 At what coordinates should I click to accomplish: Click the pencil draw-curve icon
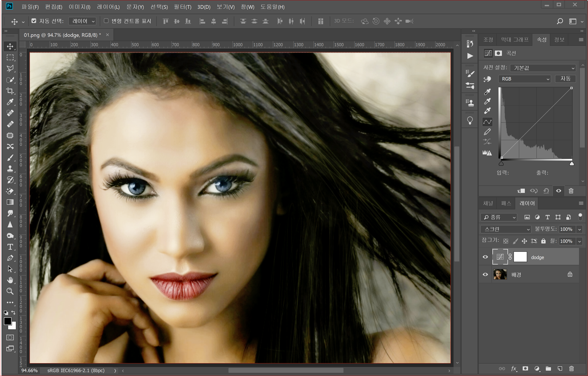(x=487, y=132)
